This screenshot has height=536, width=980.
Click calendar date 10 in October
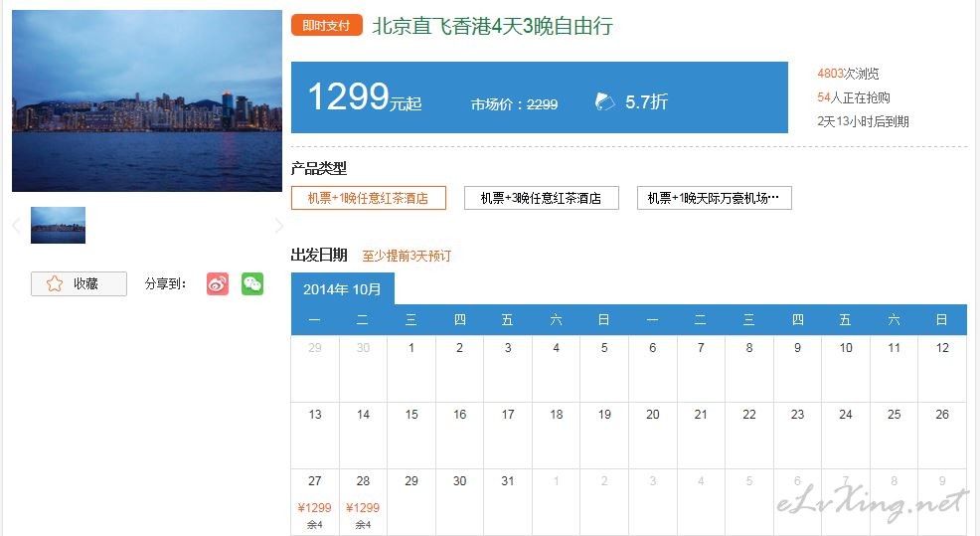(846, 369)
